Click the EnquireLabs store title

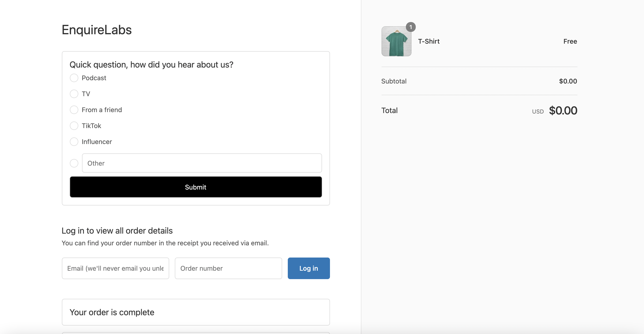tap(97, 30)
